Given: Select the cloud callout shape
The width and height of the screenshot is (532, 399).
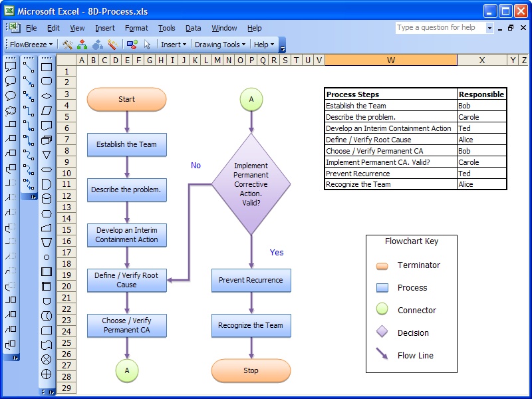Looking at the screenshot, I should pos(11,110).
